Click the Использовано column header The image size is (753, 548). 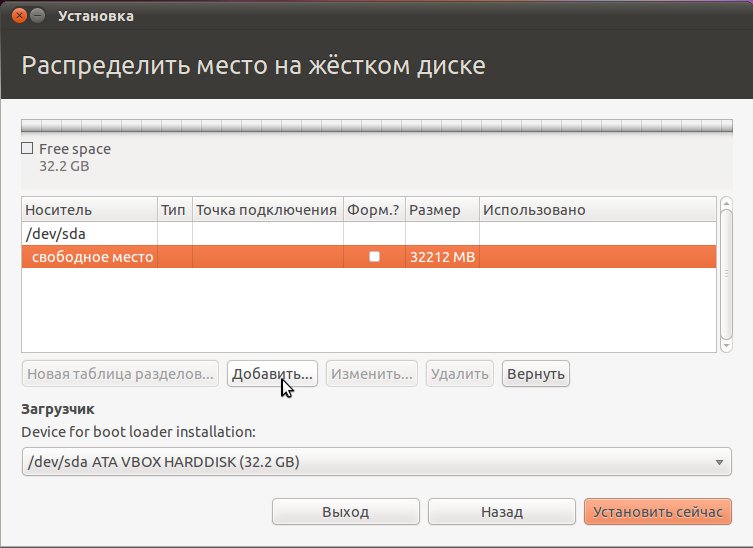[597, 210]
